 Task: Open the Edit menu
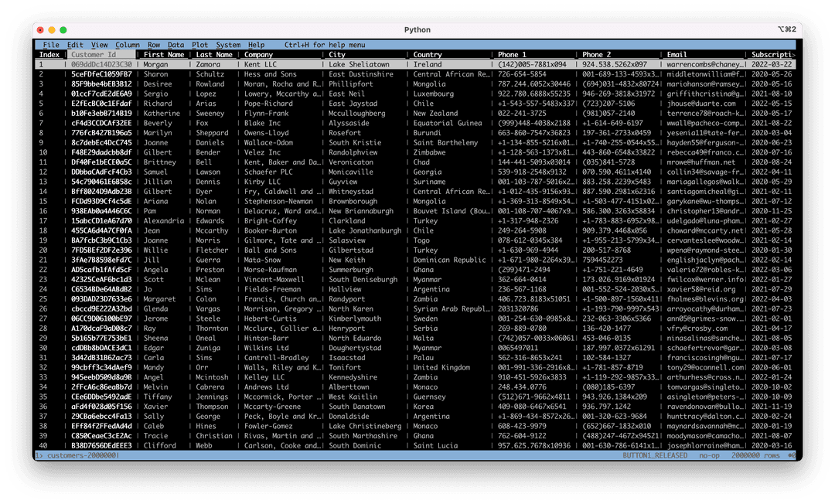pos(75,45)
